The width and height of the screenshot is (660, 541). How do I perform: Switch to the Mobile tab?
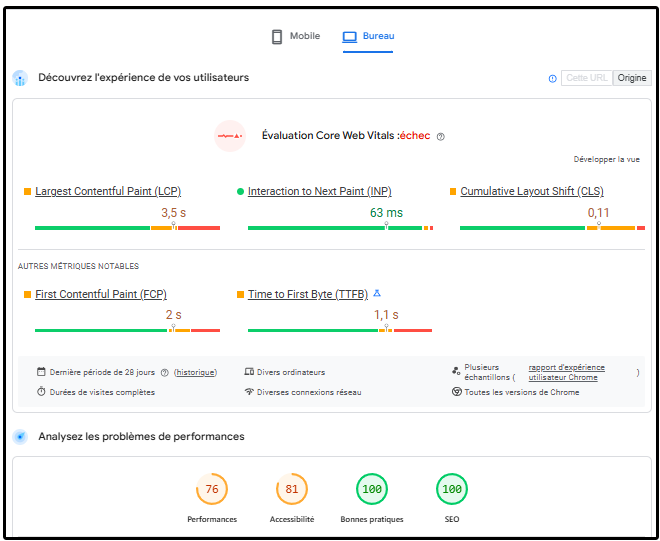(295, 37)
